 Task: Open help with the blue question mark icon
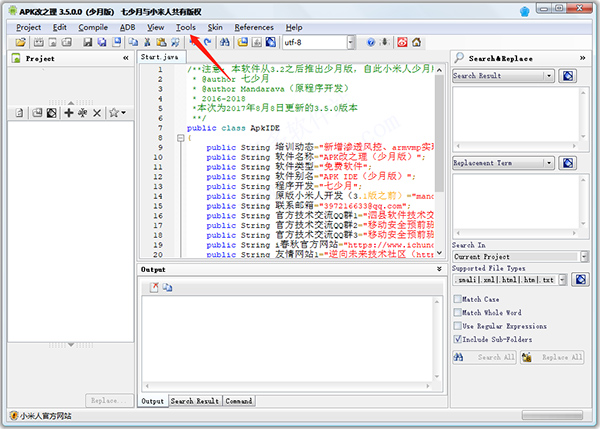pos(371,42)
